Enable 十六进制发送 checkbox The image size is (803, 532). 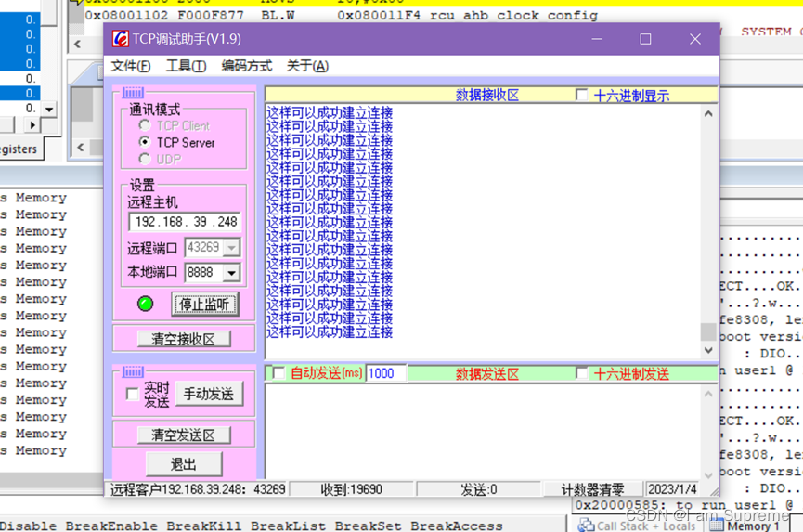(582, 372)
